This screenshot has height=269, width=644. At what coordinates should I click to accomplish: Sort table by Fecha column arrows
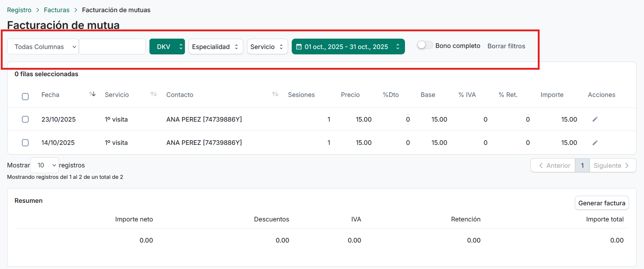tap(92, 94)
